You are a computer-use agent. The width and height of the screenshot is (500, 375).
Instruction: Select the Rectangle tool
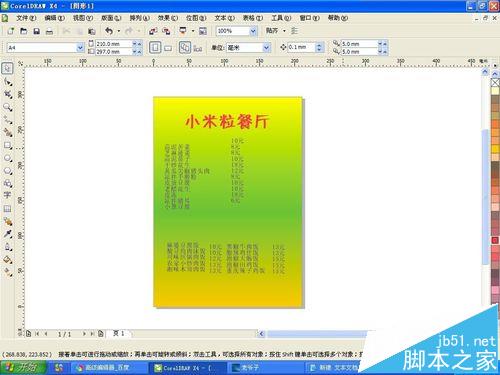pos(7,146)
